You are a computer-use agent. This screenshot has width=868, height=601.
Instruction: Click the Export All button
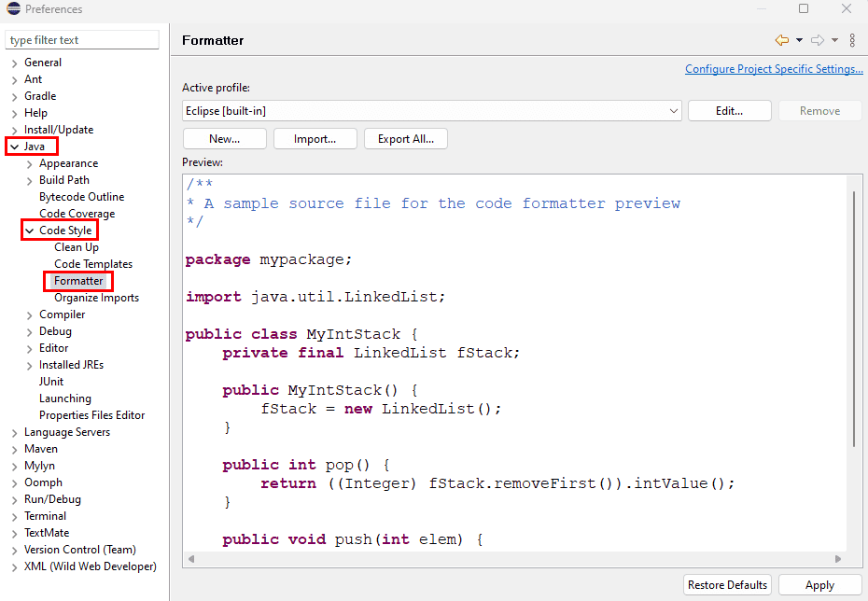coord(405,138)
